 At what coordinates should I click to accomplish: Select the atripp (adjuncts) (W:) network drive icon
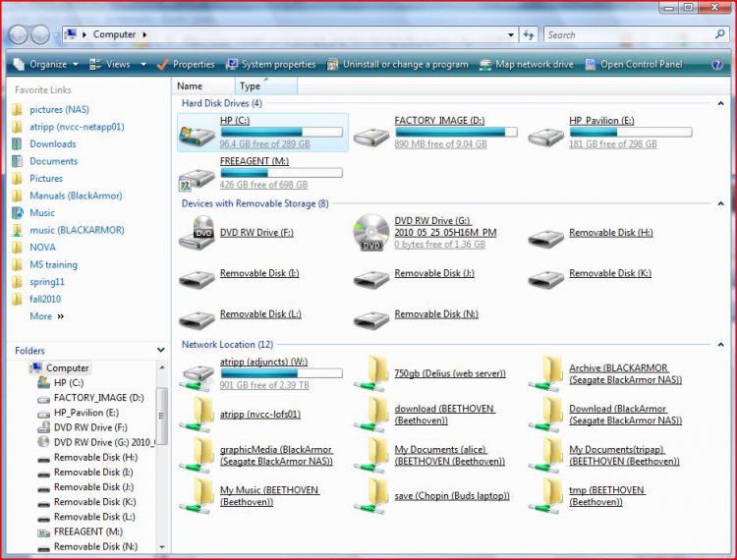point(197,377)
